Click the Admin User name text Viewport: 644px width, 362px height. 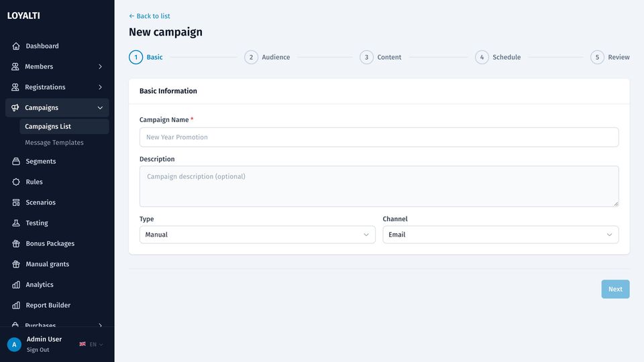coord(44,339)
